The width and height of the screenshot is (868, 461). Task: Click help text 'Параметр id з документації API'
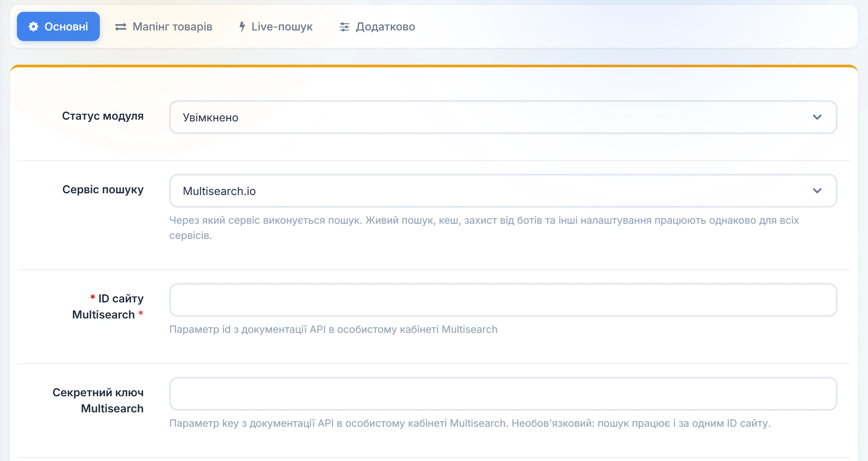click(x=333, y=329)
